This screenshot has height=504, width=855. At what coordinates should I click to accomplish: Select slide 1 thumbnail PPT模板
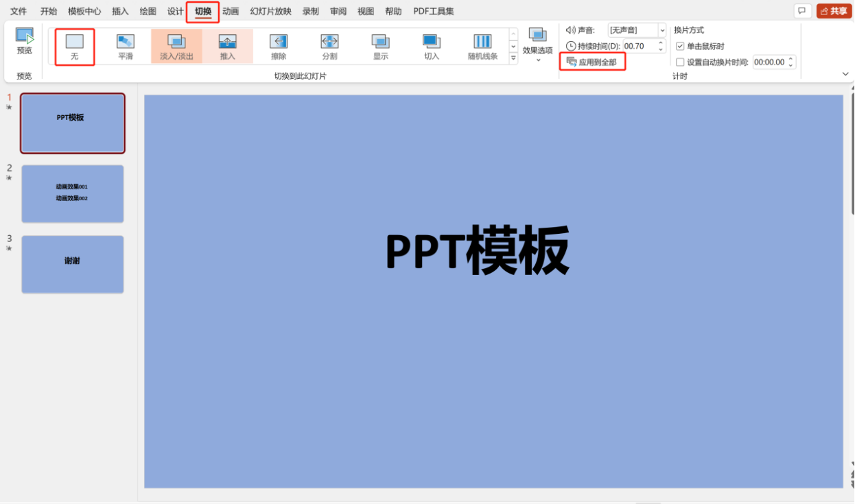[73, 123]
